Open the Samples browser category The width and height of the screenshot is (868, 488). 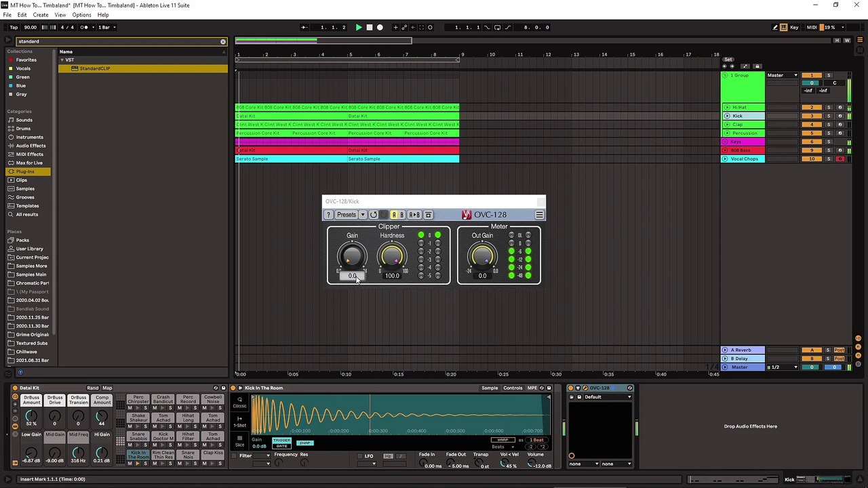[x=25, y=188]
